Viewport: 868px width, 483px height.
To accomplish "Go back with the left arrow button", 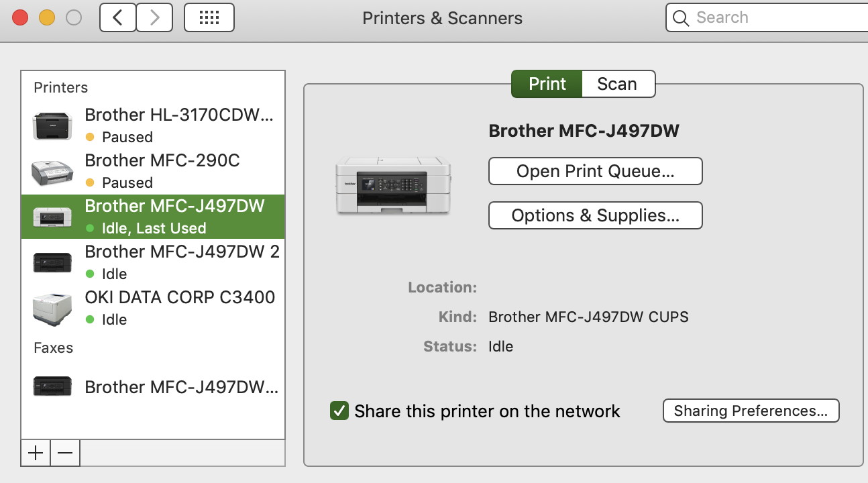I will pyautogui.click(x=118, y=17).
